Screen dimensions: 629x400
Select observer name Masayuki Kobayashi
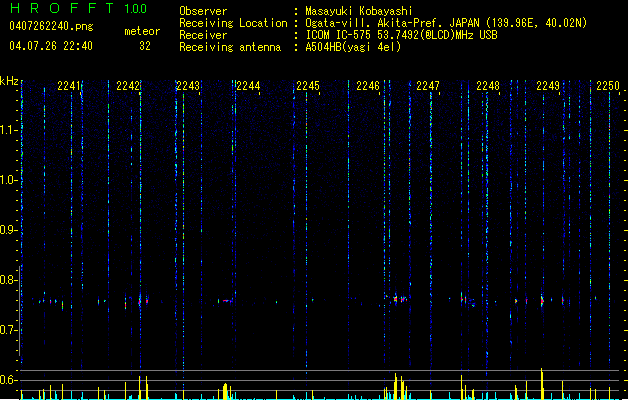(x=359, y=11)
